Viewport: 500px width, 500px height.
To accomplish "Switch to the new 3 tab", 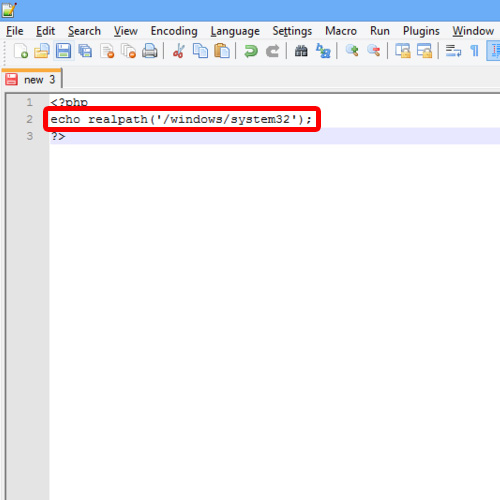I will click(x=32, y=79).
